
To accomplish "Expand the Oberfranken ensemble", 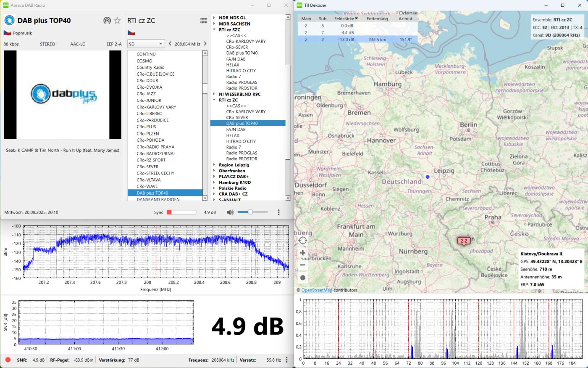I will coord(214,171).
